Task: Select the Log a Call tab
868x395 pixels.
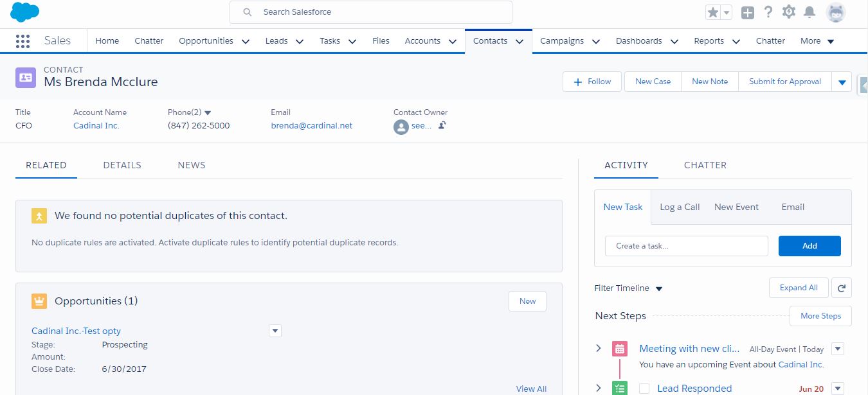Action: pyautogui.click(x=680, y=207)
